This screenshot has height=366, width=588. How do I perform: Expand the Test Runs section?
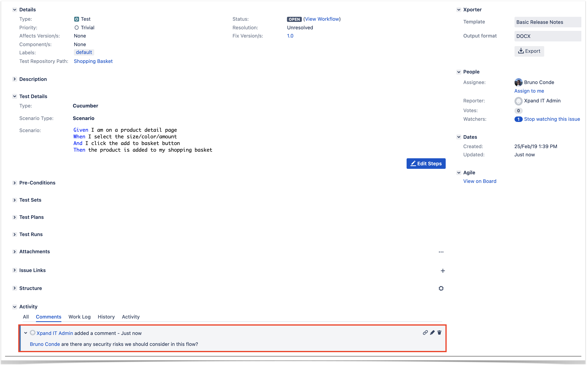[x=14, y=234]
